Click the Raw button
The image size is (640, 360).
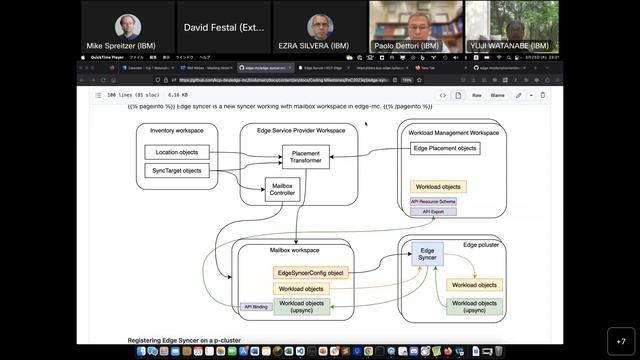[477, 95]
